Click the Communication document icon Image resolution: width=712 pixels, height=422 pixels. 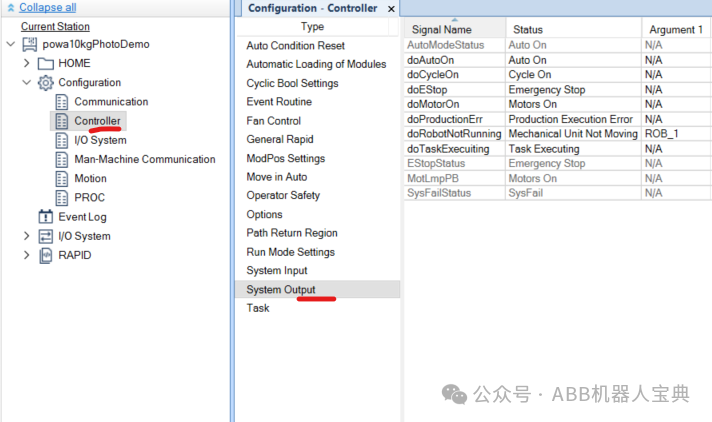point(62,102)
